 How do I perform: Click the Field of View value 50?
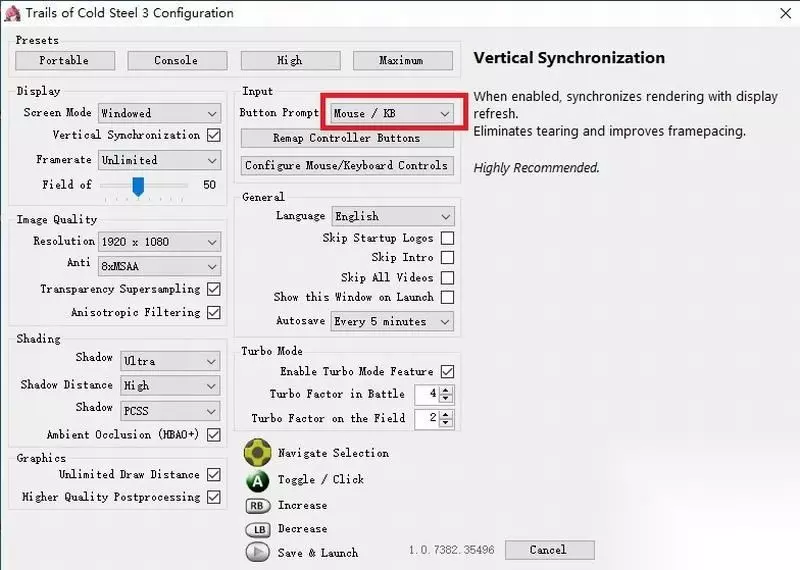point(209,185)
